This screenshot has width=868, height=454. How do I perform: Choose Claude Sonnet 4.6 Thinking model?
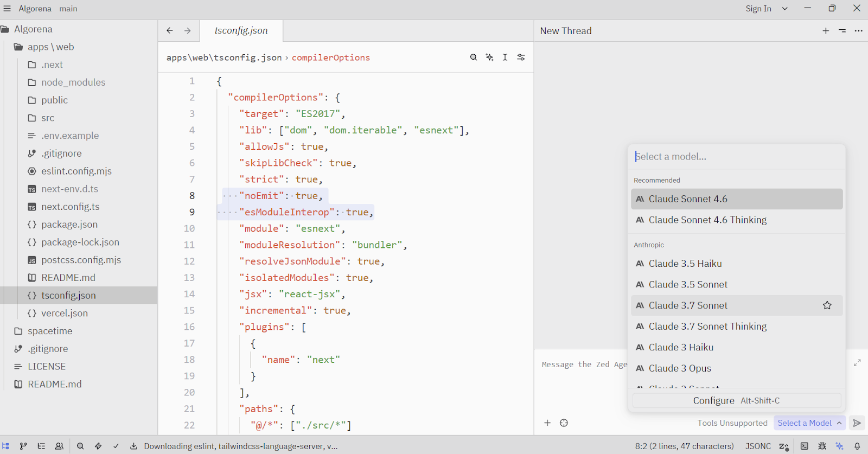[x=707, y=220]
